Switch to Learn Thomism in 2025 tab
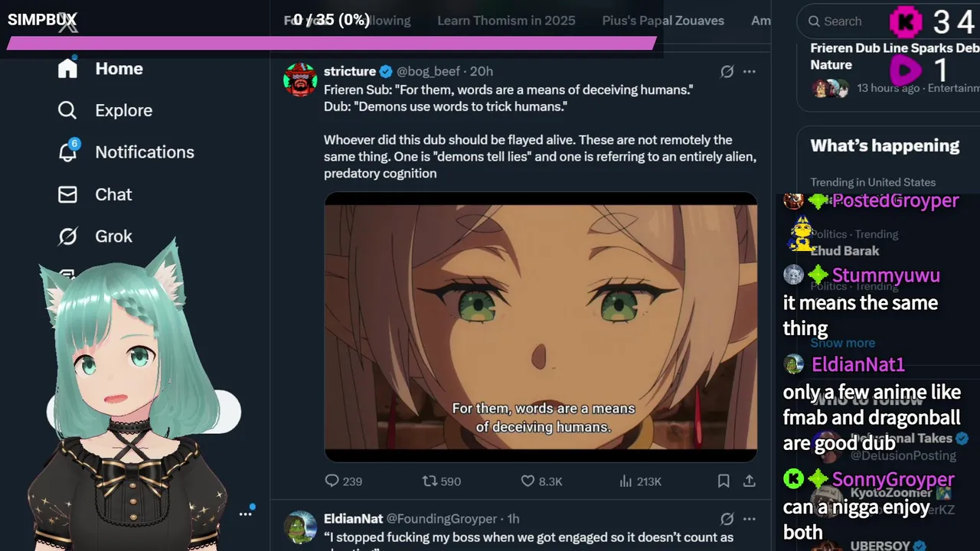The height and width of the screenshot is (551, 980). point(506,21)
